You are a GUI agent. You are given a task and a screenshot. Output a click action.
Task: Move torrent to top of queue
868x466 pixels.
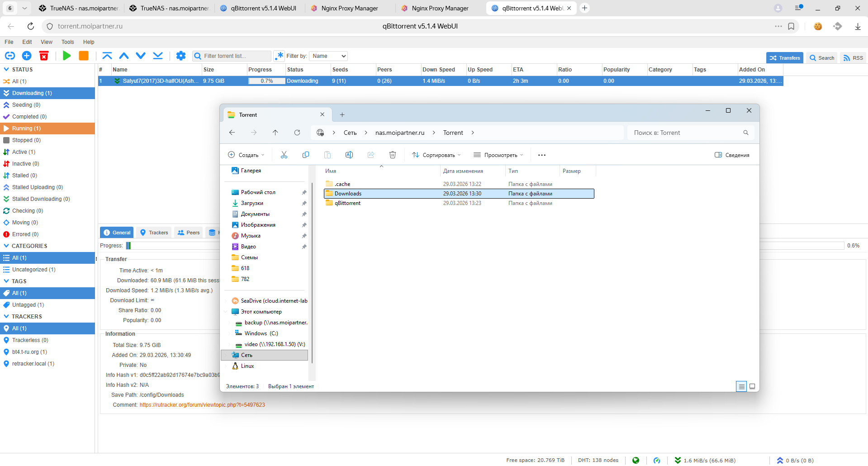(x=107, y=56)
